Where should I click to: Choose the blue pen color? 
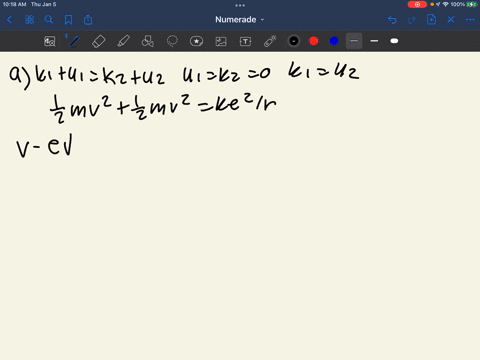334,41
